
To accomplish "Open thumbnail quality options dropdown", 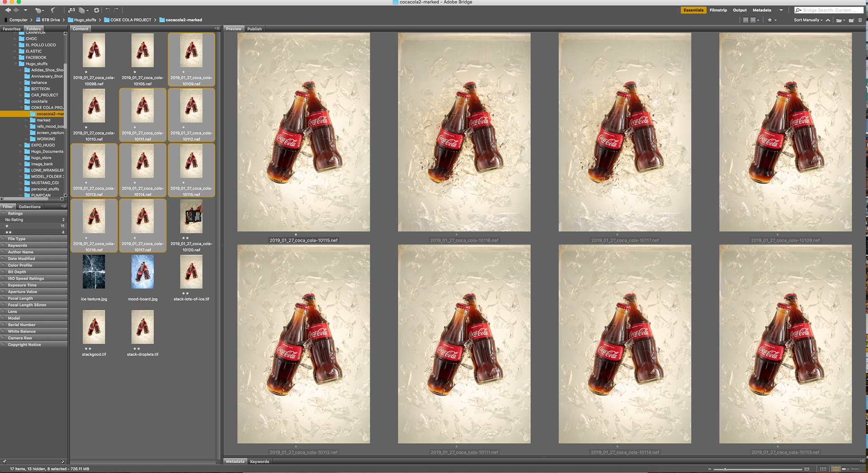I will [755, 20].
